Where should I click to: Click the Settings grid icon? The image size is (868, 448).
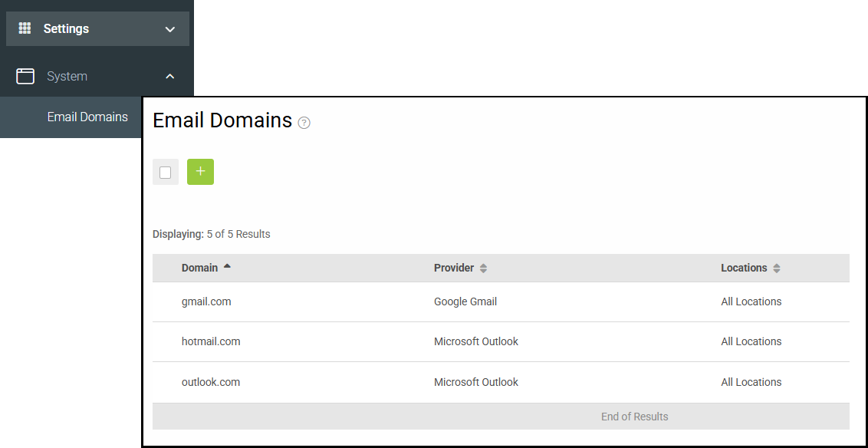point(25,28)
